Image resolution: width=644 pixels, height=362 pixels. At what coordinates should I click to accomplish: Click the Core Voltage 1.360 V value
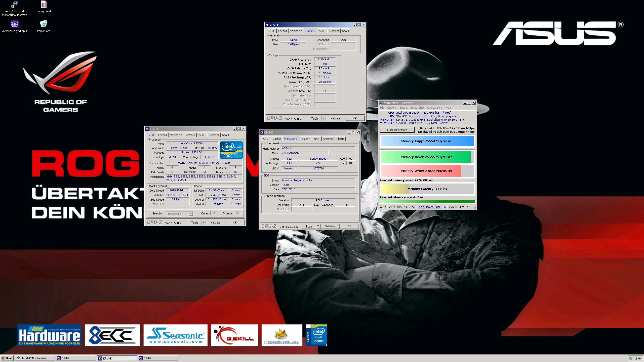(x=209, y=157)
